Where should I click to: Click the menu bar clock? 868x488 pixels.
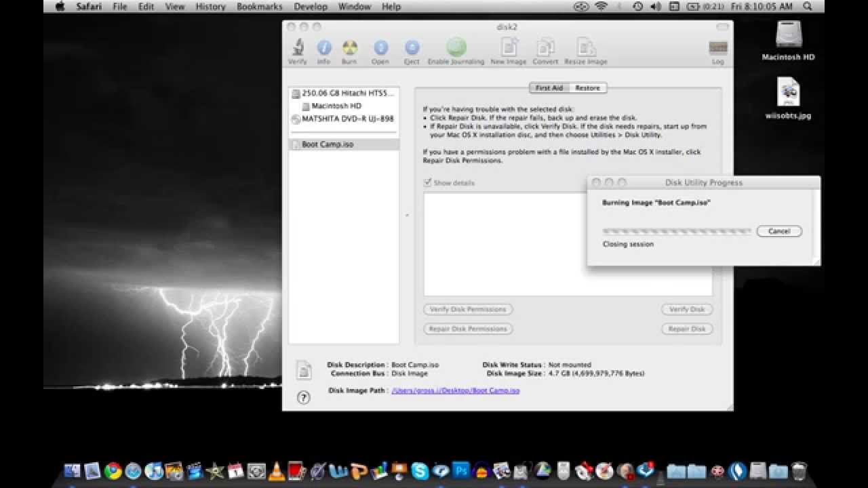761,6
